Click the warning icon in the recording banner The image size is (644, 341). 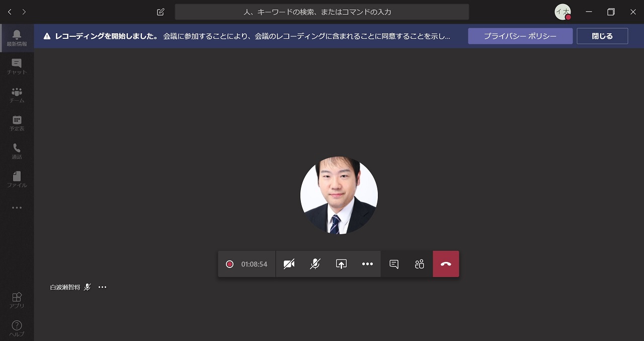tap(47, 36)
